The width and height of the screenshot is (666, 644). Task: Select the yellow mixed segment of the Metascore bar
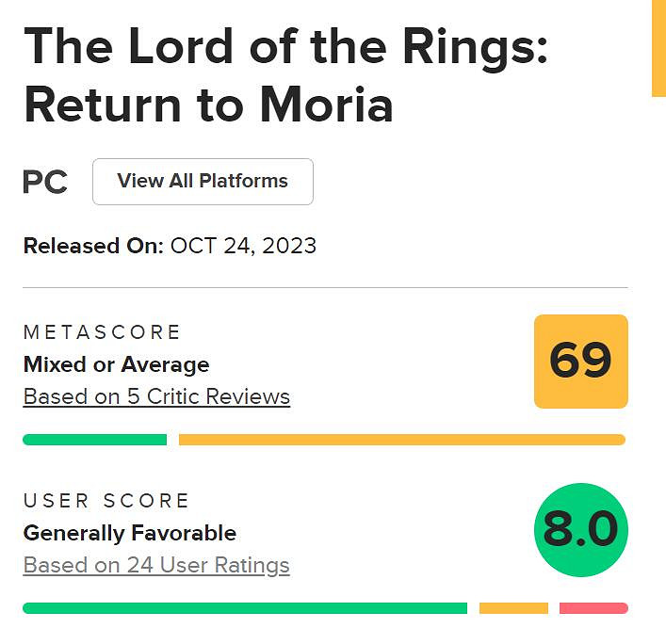pos(401,440)
